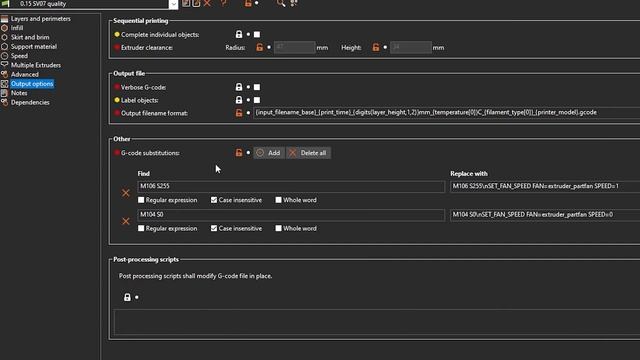Click the rename preset icon in top toolbar
The image size is (640, 360).
[196, 3]
